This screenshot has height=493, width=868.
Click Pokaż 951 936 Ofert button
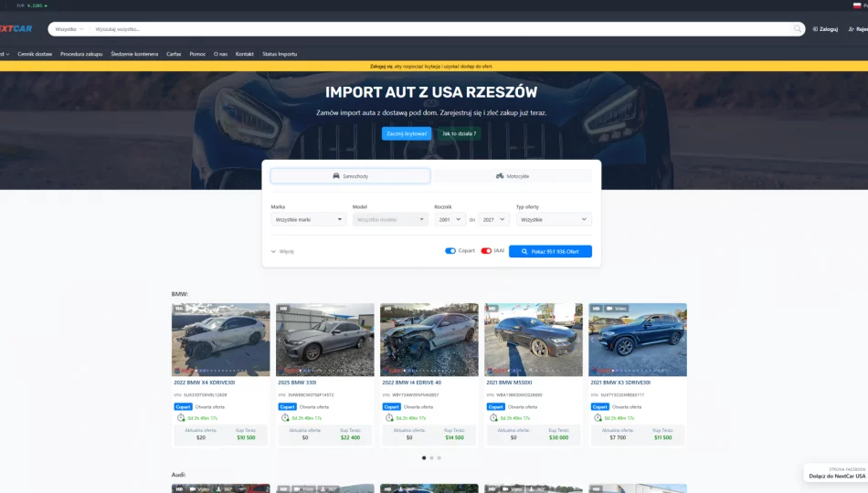(550, 251)
